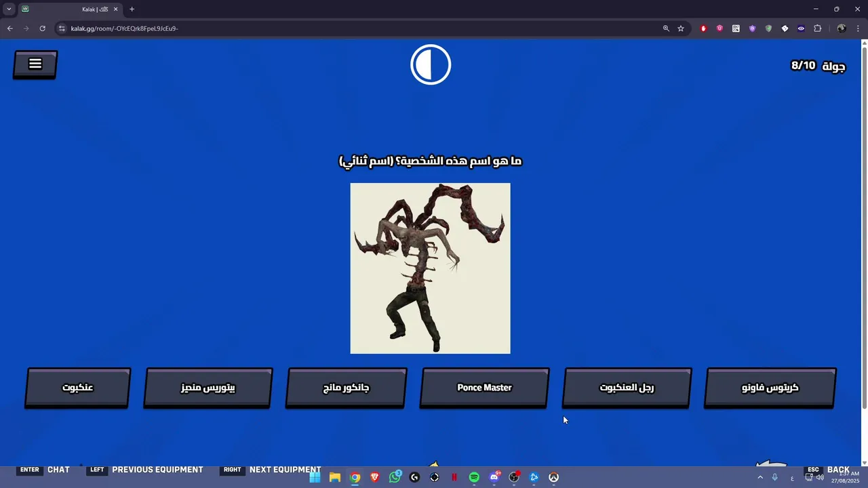Open Logitech G HUB from the taskbar
Viewport: 868px width, 488px height.
[x=414, y=477]
